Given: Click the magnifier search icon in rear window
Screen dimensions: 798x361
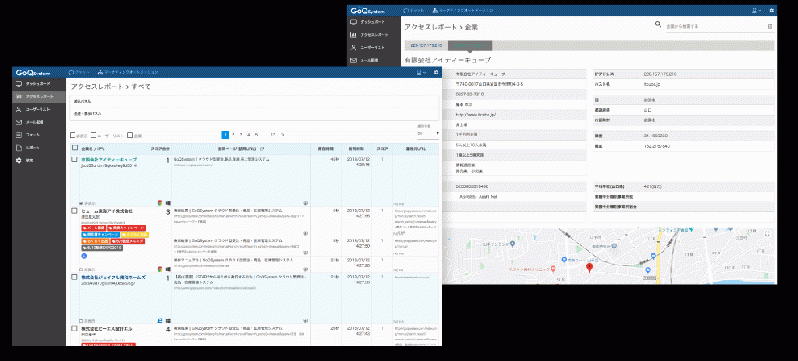Looking at the screenshot, I should pyautogui.click(x=658, y=24).
